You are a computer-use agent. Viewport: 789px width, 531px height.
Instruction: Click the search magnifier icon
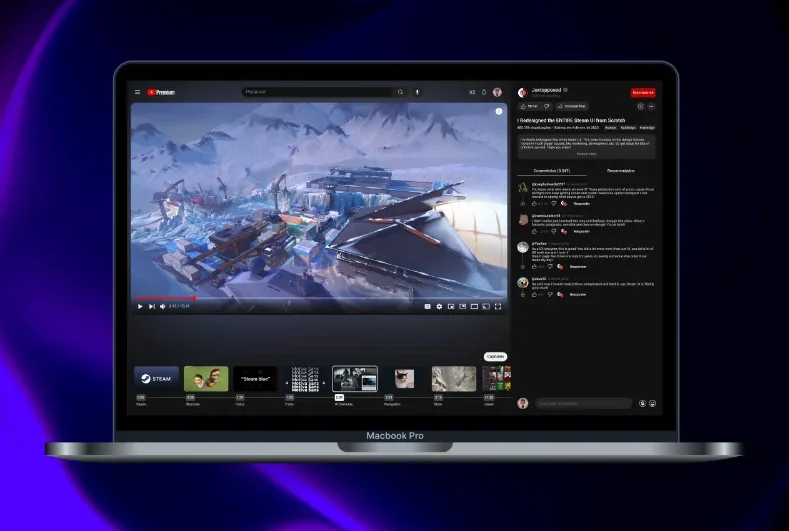tap(401, 92)
